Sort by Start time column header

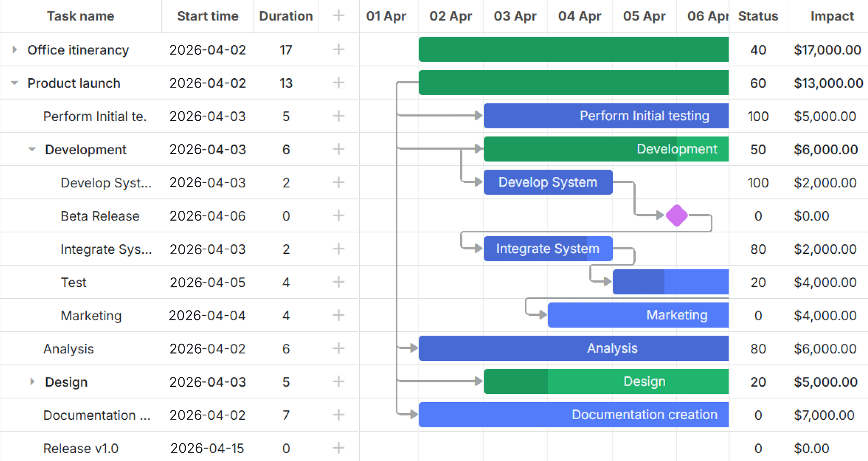coord(208,16)
